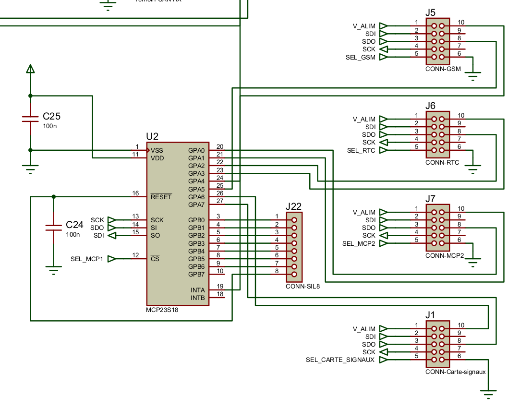Image resolution: width=532 pixels, height=409 pixels.
Task: Select the SEL_GSM terminal on J5
Action: click(383, 57)
